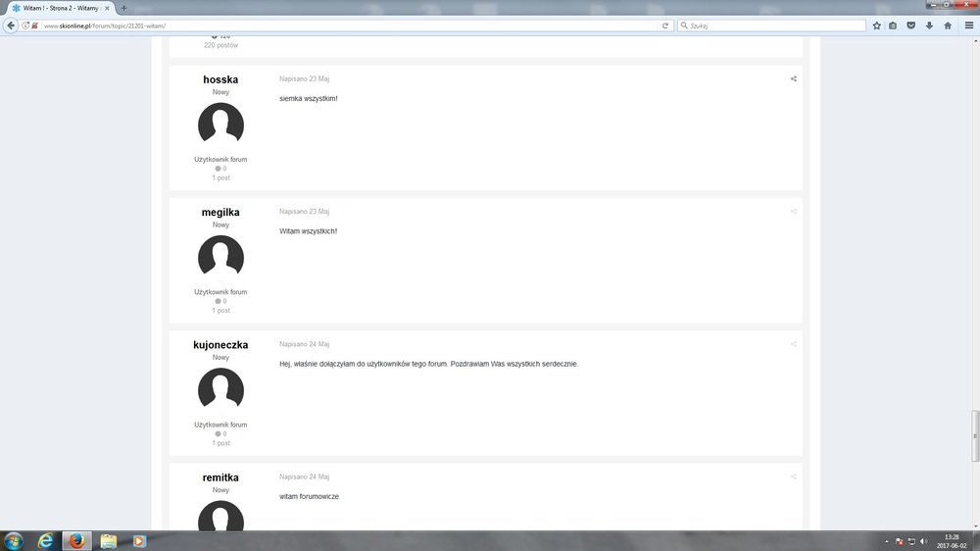980x551 pixels.
Task: Show the bookmarks list icon
Action: (893, 25)
